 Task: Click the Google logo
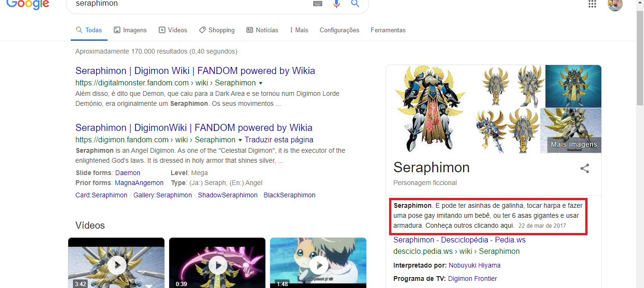coord(28,4)
